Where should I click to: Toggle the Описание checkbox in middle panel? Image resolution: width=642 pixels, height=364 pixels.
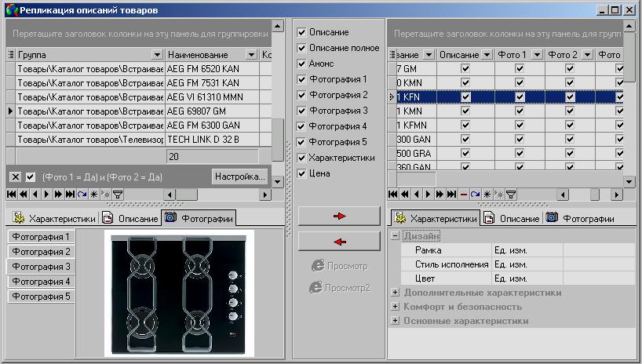pyautogui.click(x=301, y=32)
